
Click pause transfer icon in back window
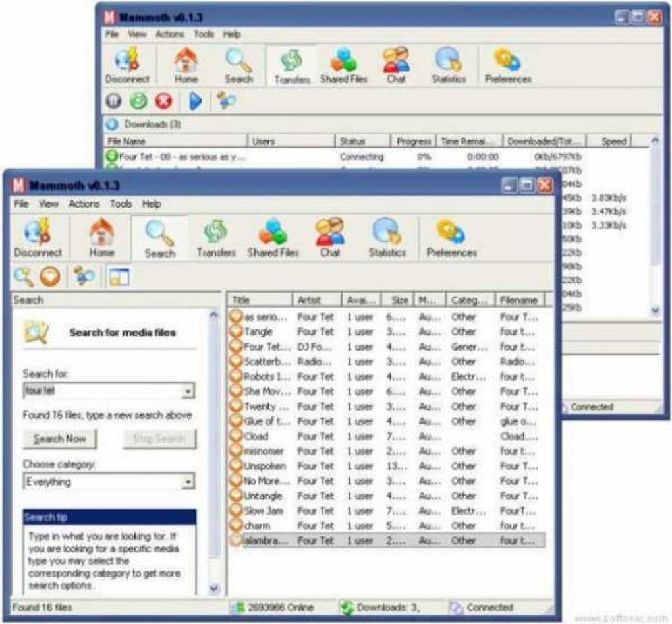point(113,101)
